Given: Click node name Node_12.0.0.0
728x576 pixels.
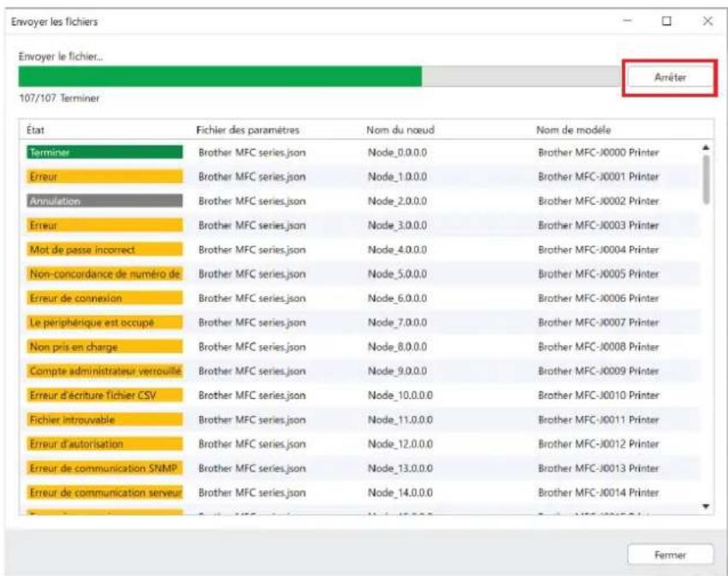Looking at the screenshot, I should (x=400, y=444).
